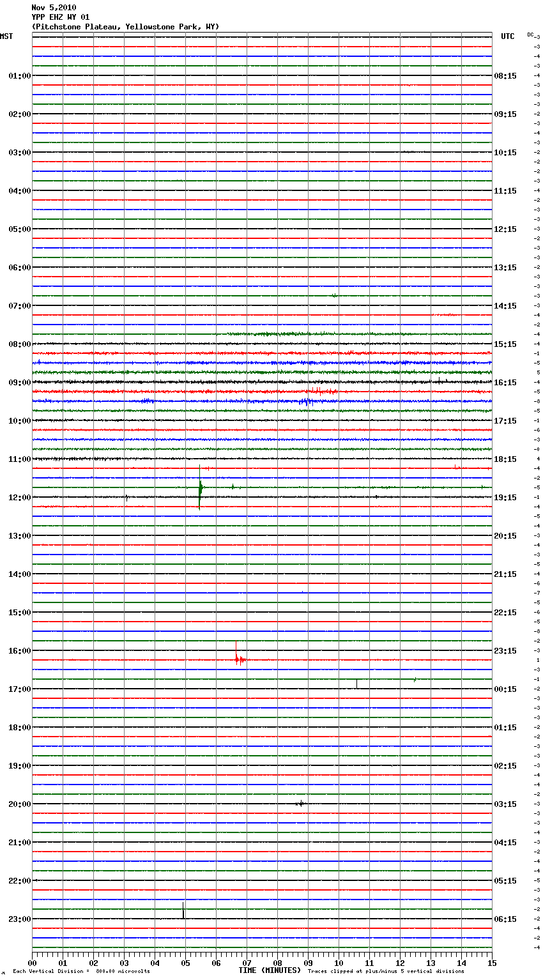Click the '16:15' UTC time label

click(x=505, y=383)
